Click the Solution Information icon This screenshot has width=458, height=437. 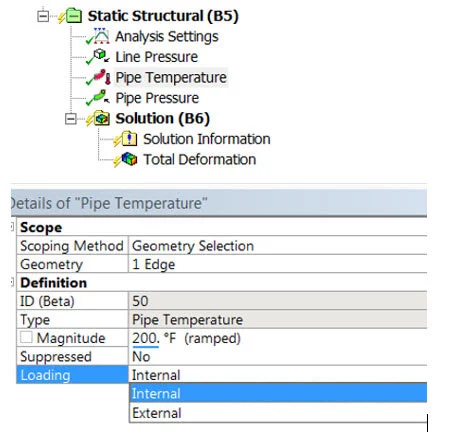(x=129, y=139)
